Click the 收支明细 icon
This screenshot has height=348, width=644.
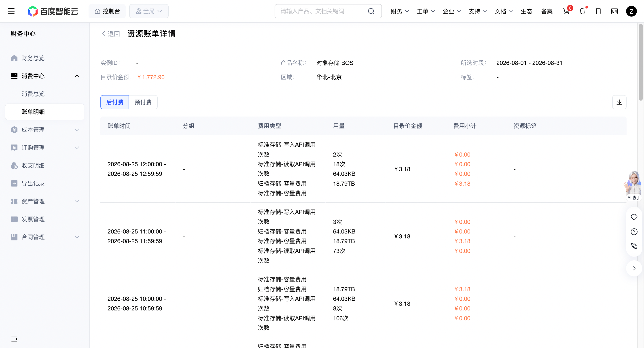(14, 166)
